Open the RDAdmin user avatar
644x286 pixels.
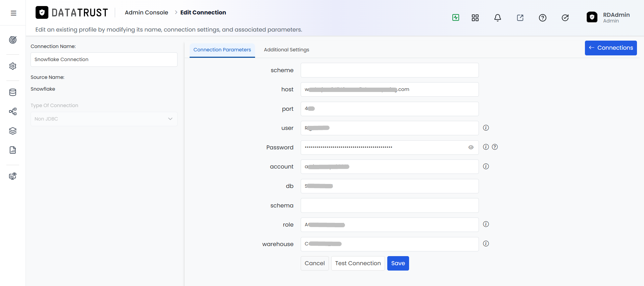tap(592, 17)
